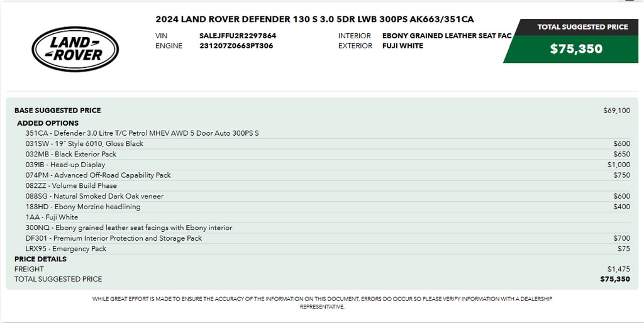Select the 188HD Ebony Morzine headlining row
Screen dimensions: 644x323
coord(328,207)
